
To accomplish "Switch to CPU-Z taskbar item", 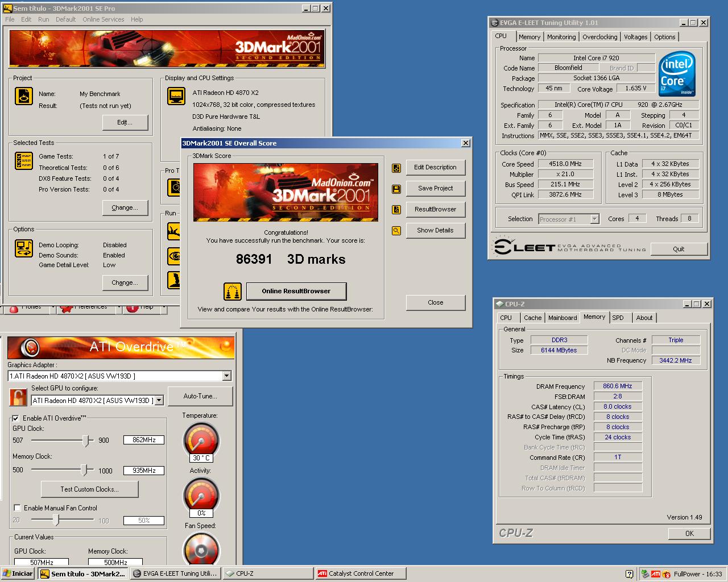I will 267,573.
